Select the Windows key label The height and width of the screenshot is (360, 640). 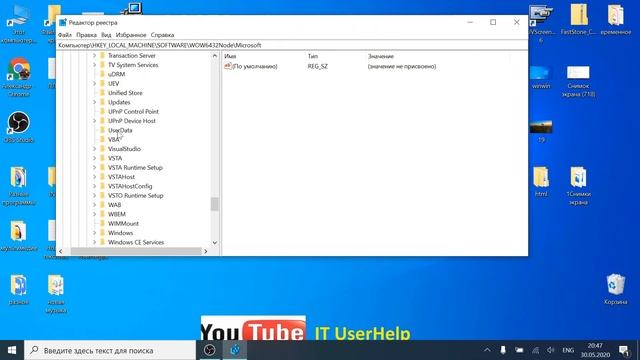click(x=120, y=233)
